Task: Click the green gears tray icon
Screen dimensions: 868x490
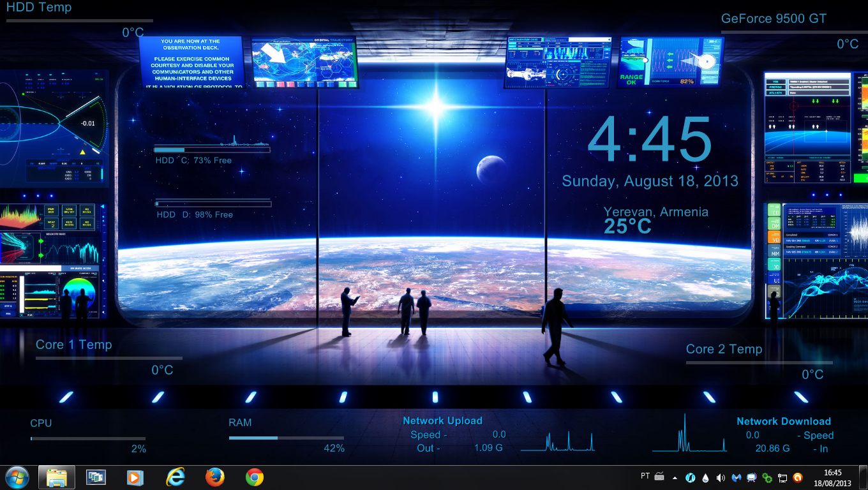Action: tap(767, 477)
